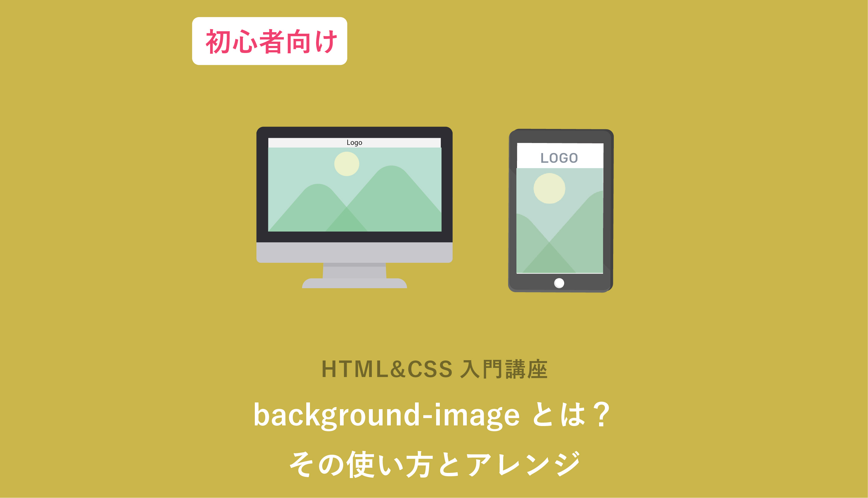The image size is (868, 498).
Task: Click the Logo label on monitor screen
Action: [x=352, y=142]
